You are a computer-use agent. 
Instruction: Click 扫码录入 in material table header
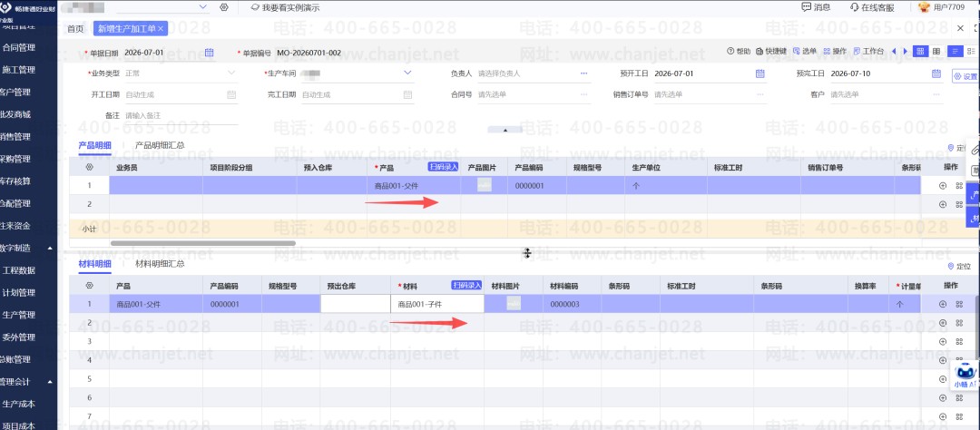pos(467,286)
